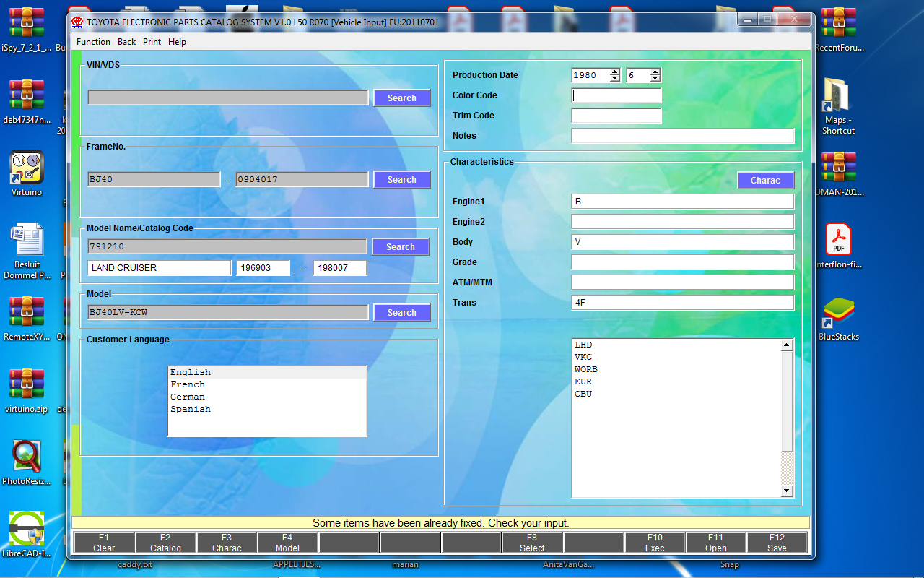Click the Engine2 input field

pyautogui.click(x=683, y=222)
